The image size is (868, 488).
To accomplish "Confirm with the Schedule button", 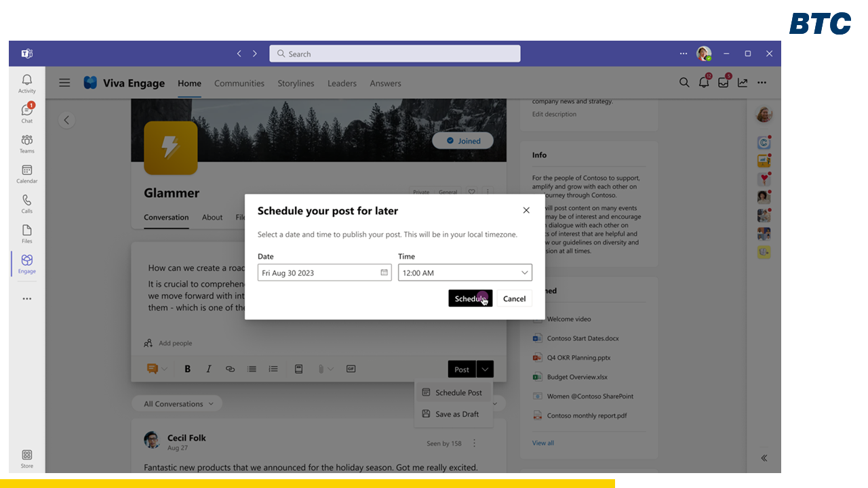I will click(470, 299).
